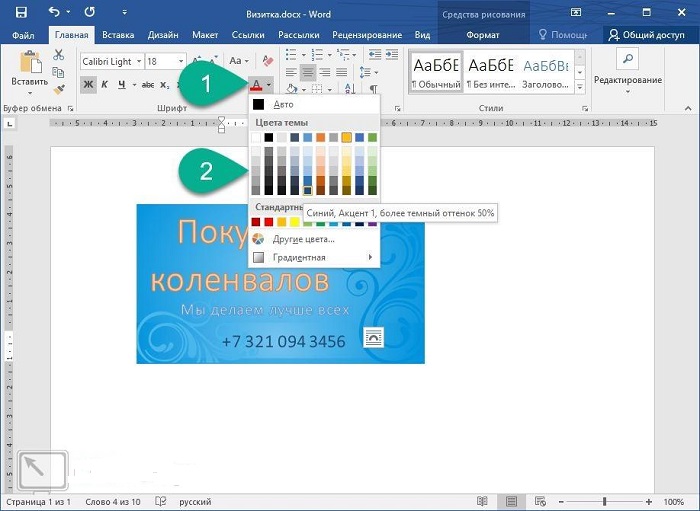Click the Paste (Вставить) clipboard icon

pyautogui.click(x=29, y=66)
